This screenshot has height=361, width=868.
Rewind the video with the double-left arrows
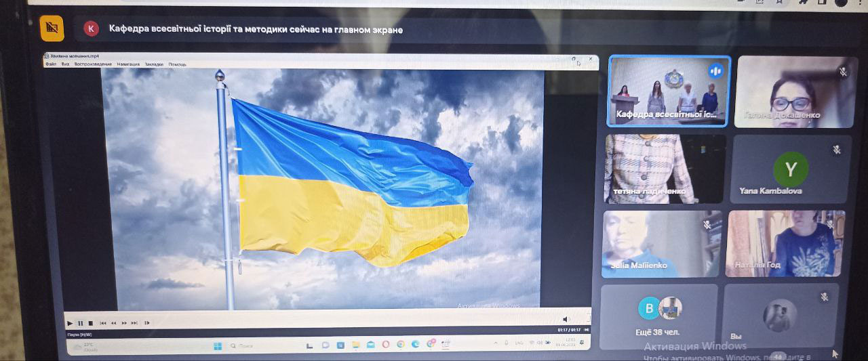pos(114,323)
